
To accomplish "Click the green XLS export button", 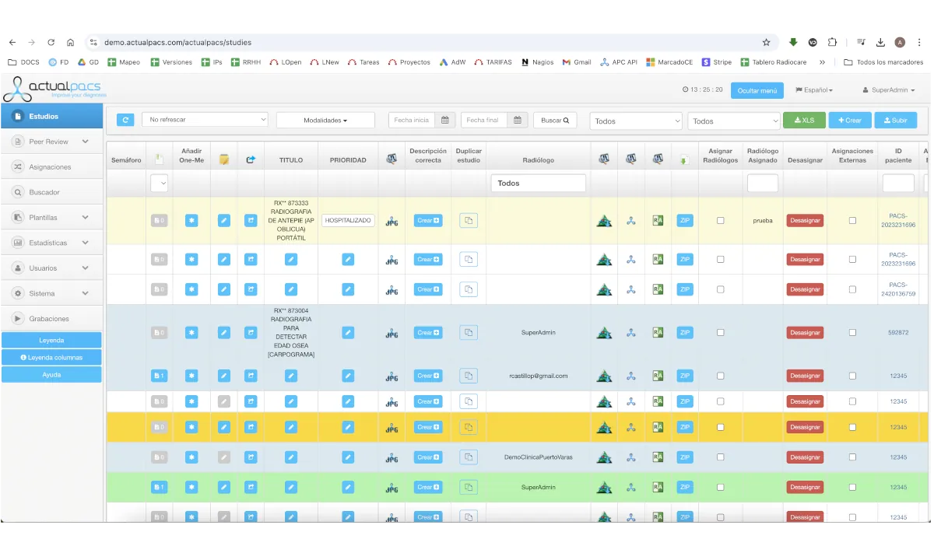I will (x=804, y=121).
